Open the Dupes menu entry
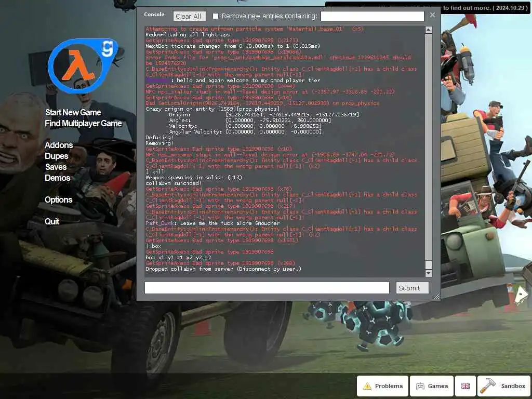The width and height of the screenshot is (532, 399). coord(56,156)
